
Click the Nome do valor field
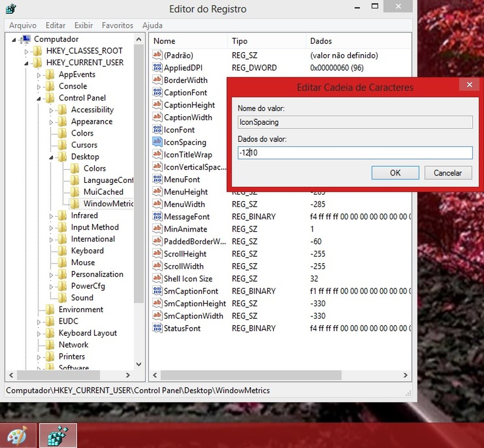355,122
